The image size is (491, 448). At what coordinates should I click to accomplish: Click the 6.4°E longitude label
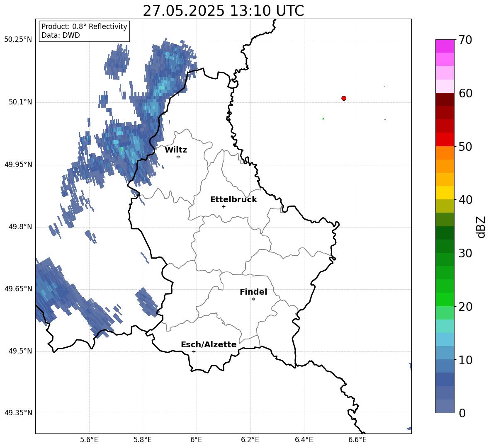tap(304, 440)
